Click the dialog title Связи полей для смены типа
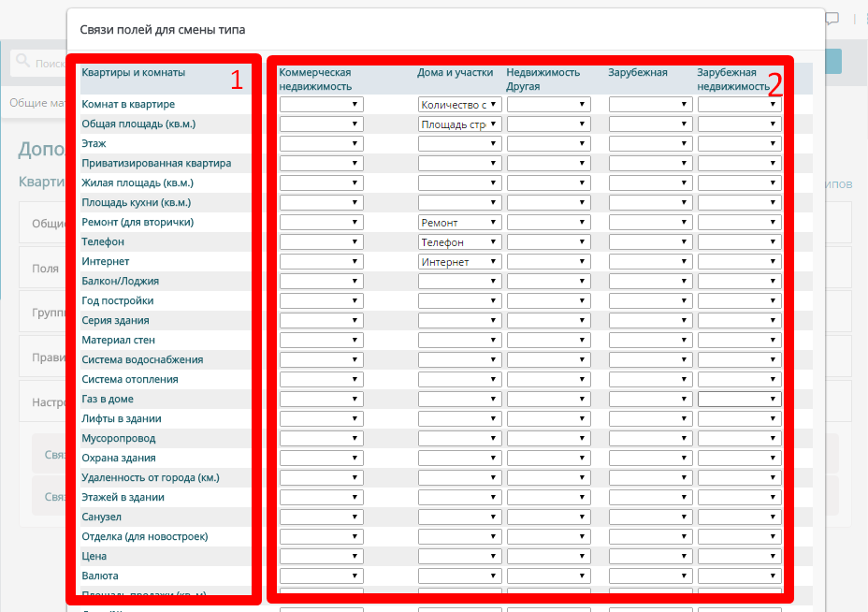 pos(162,30)
